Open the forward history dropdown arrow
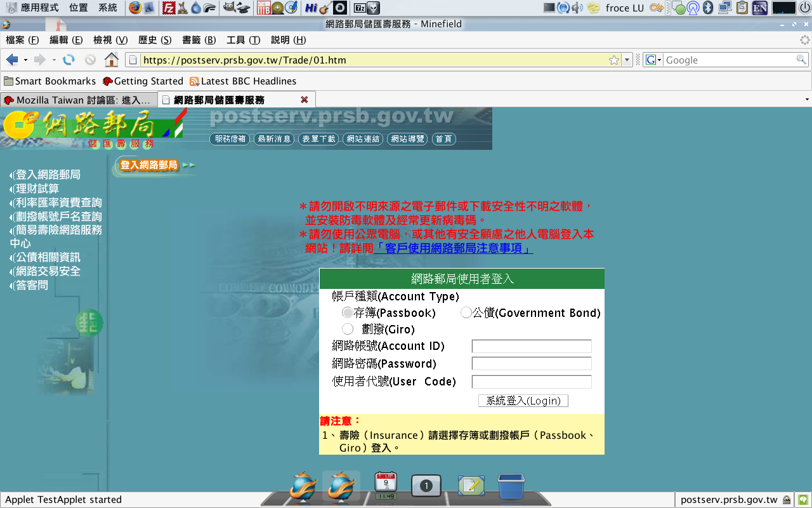 pos(54,60)
